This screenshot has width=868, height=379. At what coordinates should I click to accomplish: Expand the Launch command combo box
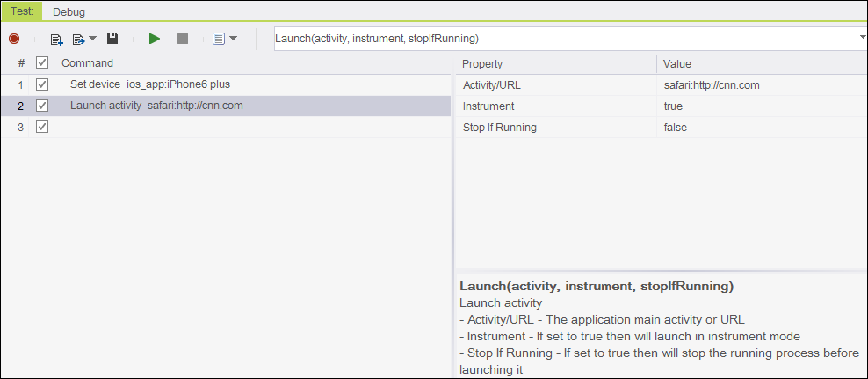coord(861,39)
